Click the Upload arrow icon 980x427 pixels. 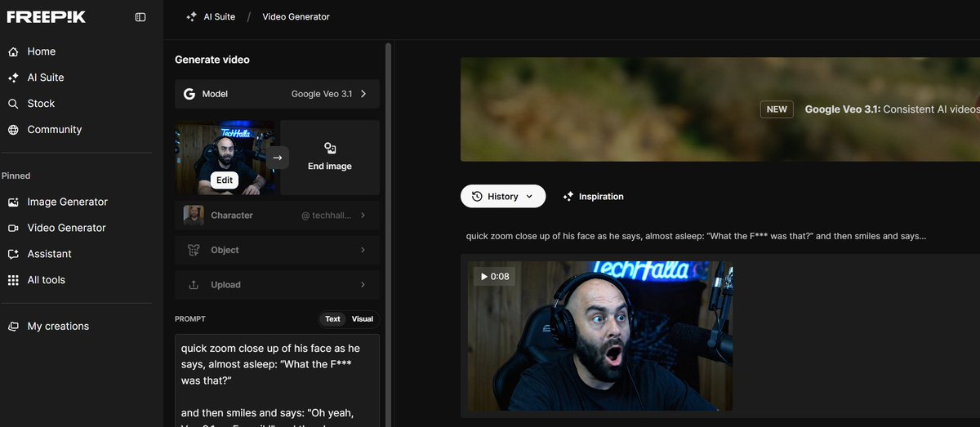tap(194, 285)
